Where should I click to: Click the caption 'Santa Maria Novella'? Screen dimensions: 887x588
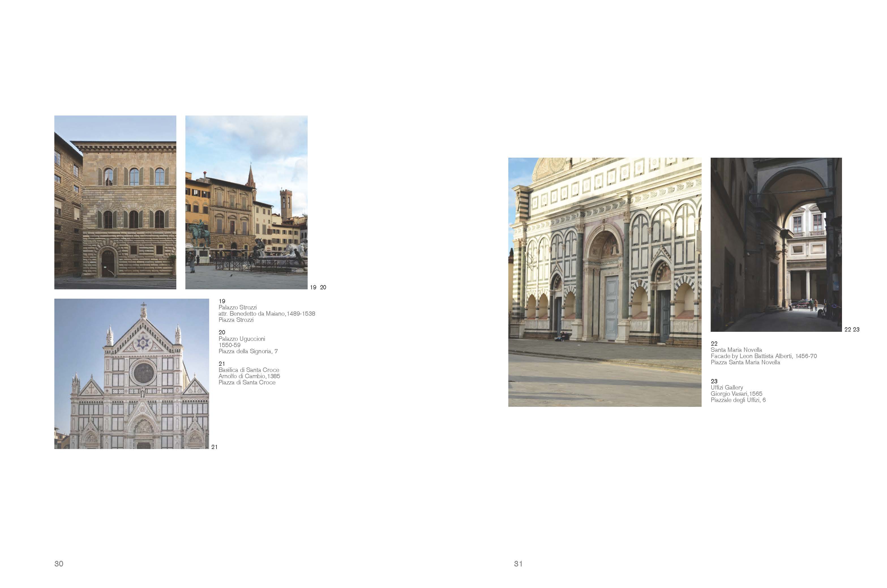click(736, 350)
